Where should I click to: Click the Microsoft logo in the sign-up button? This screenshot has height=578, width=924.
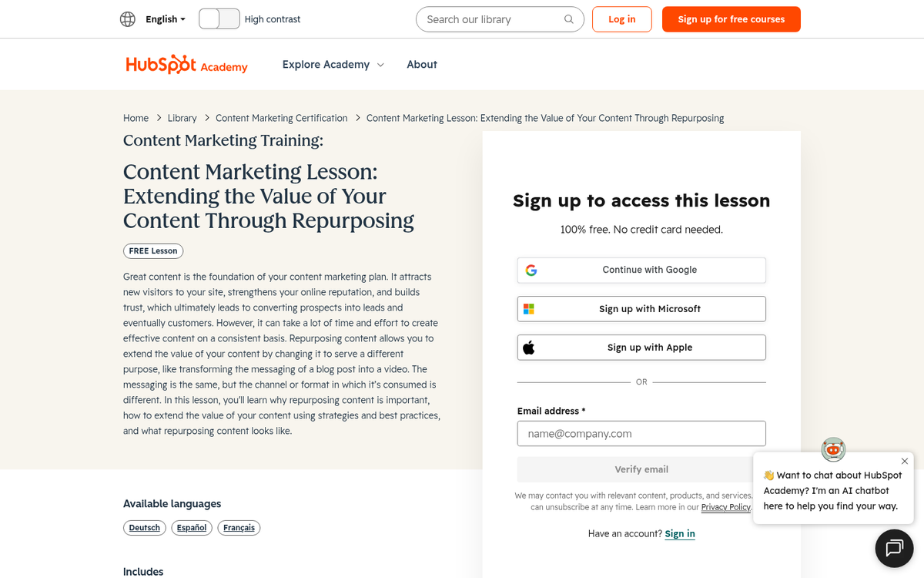528,308
